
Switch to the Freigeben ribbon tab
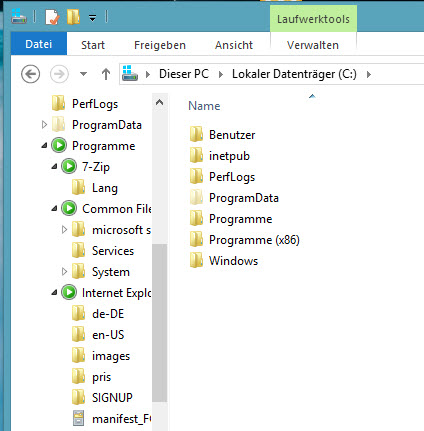160,45
